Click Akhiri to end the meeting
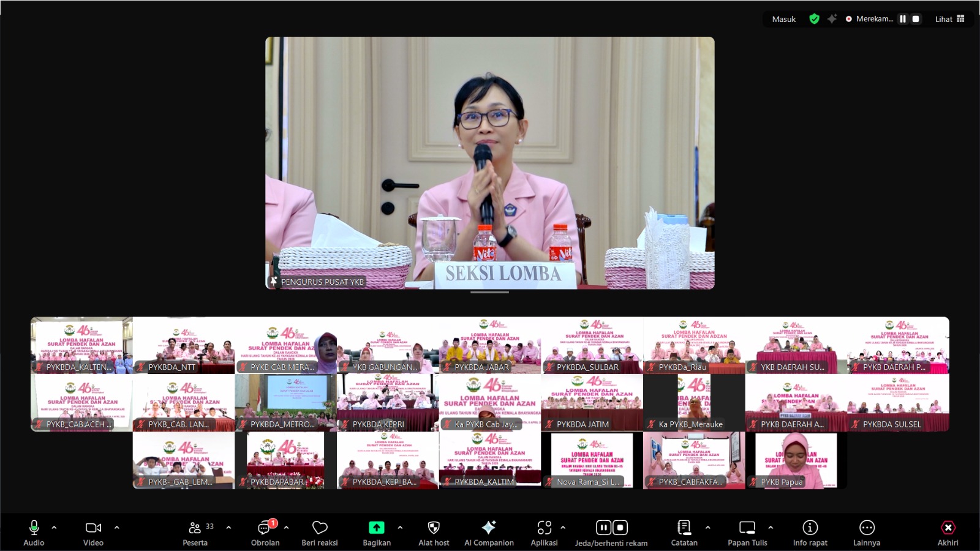 tap(948, 528)
